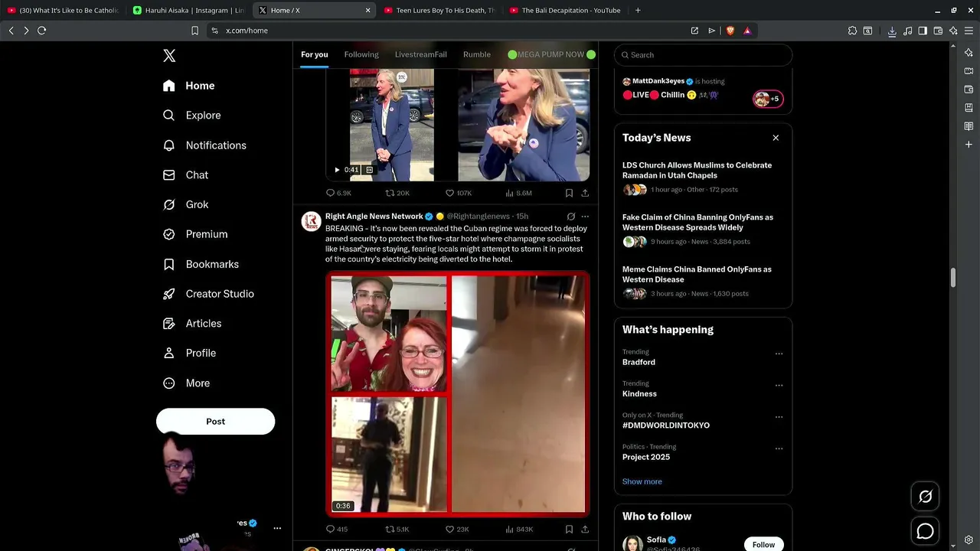
Task: Bookmark the Right Angle News post
Action: 569,529
